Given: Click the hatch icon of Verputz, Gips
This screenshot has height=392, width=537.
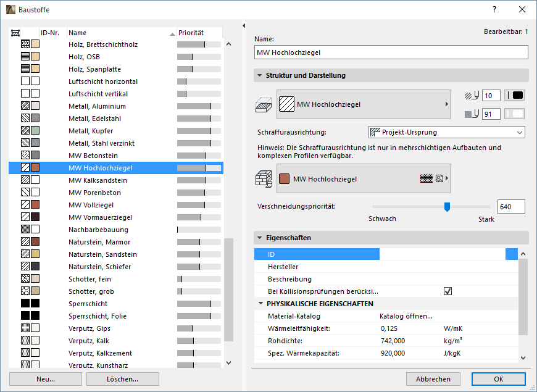Looking at the screenshot, I should (25, 328).
